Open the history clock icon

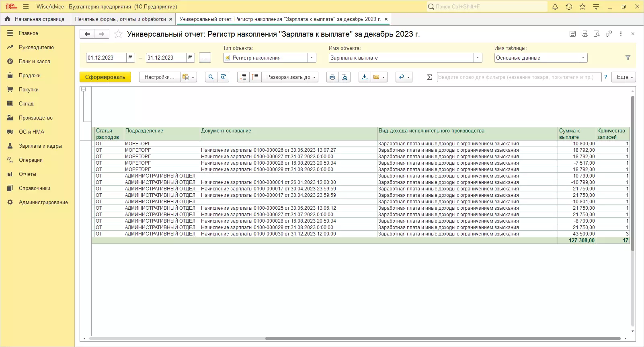coord(569,6)
